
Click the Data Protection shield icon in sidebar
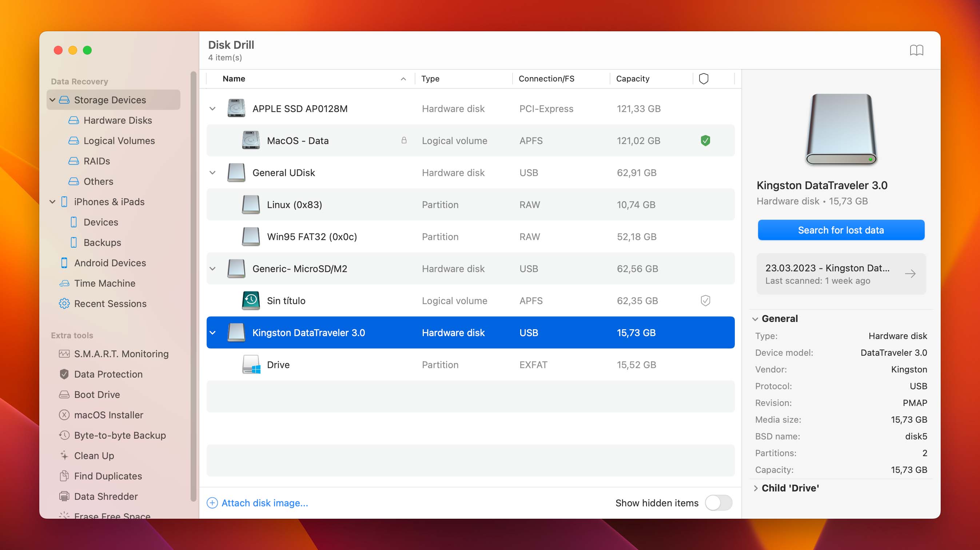(x=64, y=374)
